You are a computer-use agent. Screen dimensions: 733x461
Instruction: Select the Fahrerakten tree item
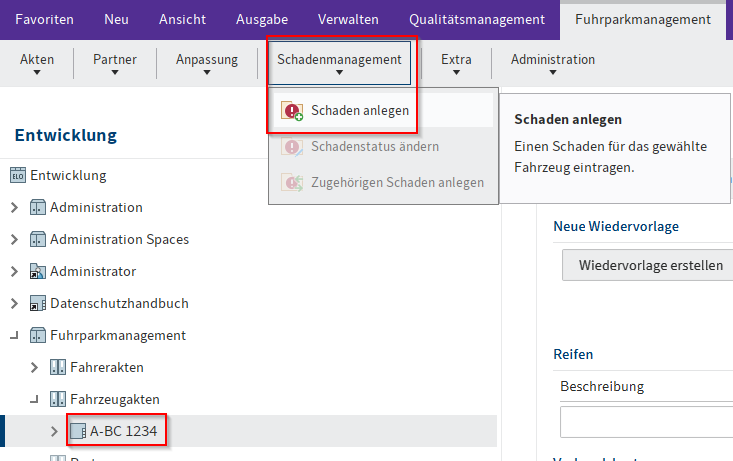[107, 367]
